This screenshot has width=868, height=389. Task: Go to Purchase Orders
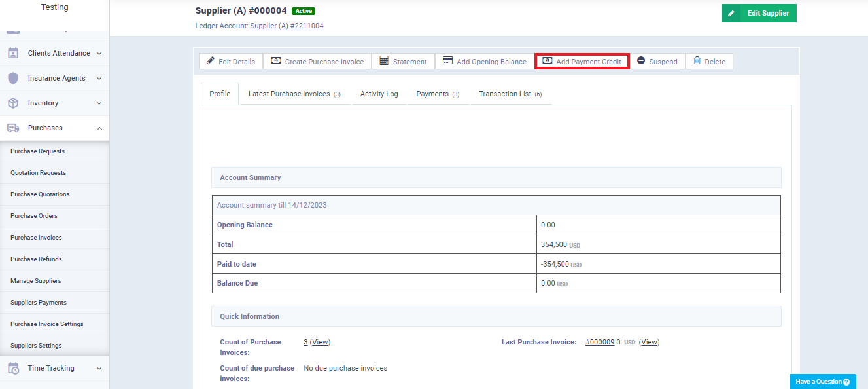pyautogui.click(x=55, y=216)
